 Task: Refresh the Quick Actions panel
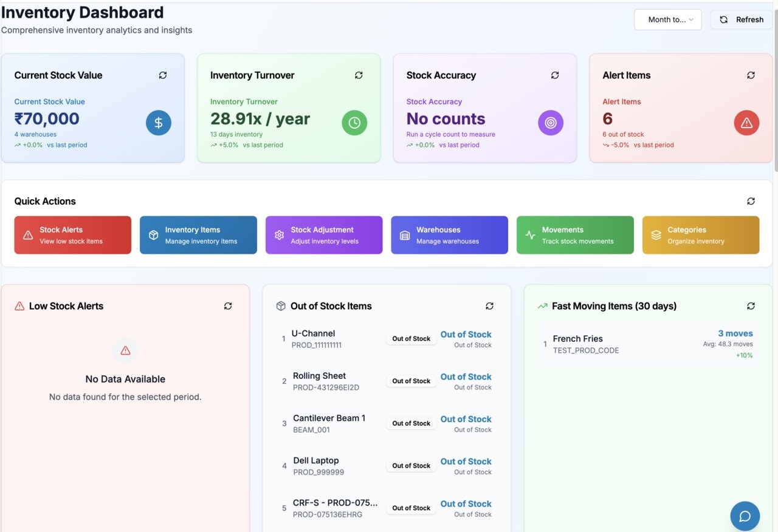coord(751,201)
